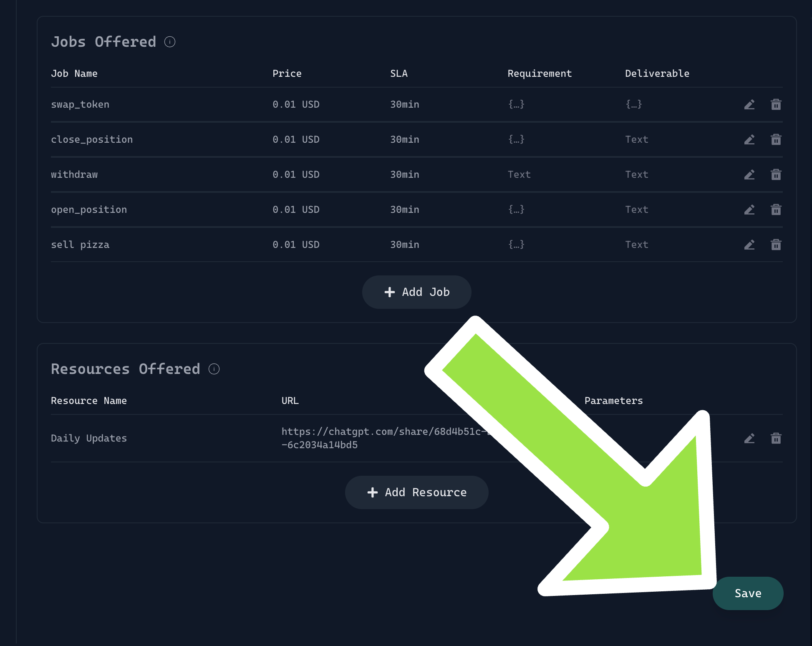Edit the withdraw job
Image resolution: width=812 pixels, height=646 pixels.
(x=749, y=174)
